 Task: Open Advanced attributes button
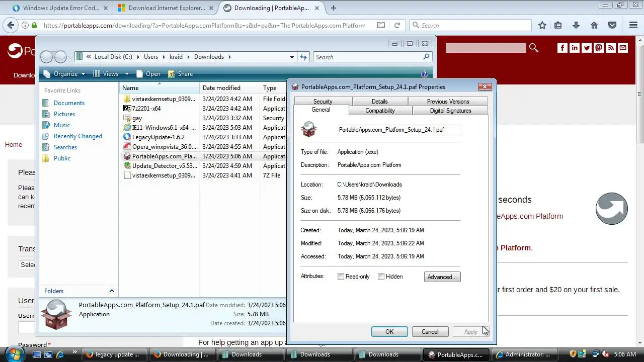click(x=442, y=277)
